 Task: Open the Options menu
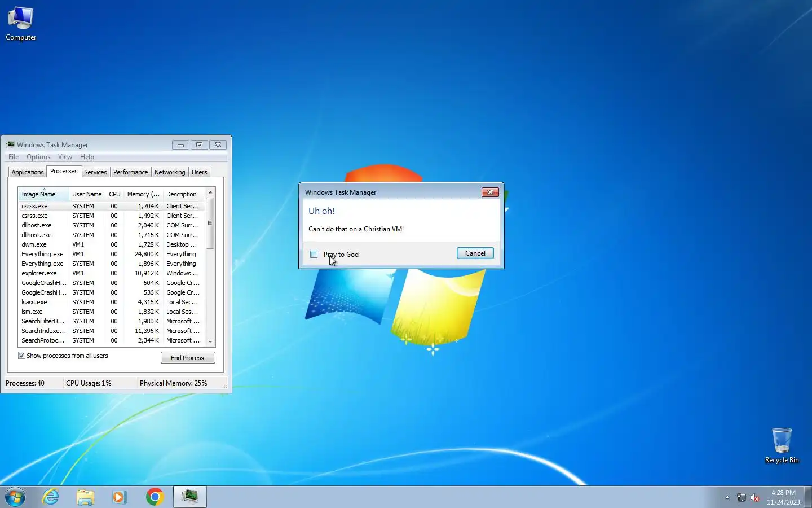(38, 157)
